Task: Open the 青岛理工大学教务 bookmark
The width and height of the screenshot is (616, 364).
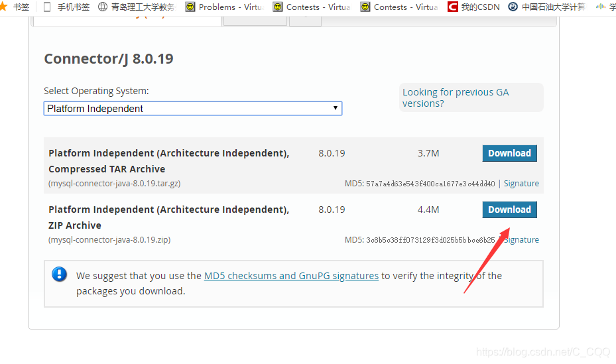Action: 137,7
